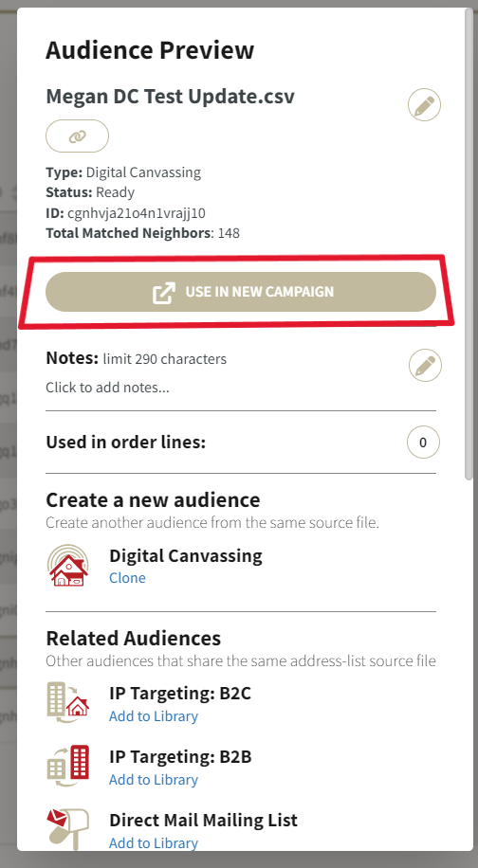Add Direct Mail Mailing List to Library
This screenshot has width=478, height=868.
pos(154,843)
